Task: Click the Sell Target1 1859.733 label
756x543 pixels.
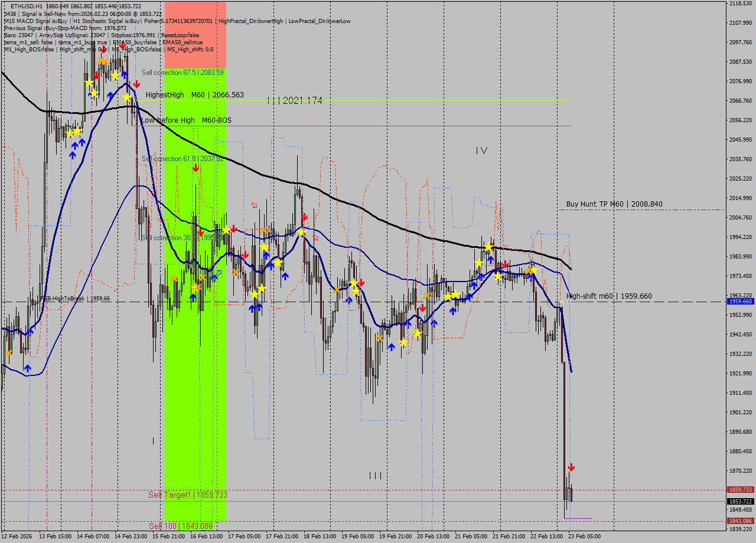Action: (188, 495)
